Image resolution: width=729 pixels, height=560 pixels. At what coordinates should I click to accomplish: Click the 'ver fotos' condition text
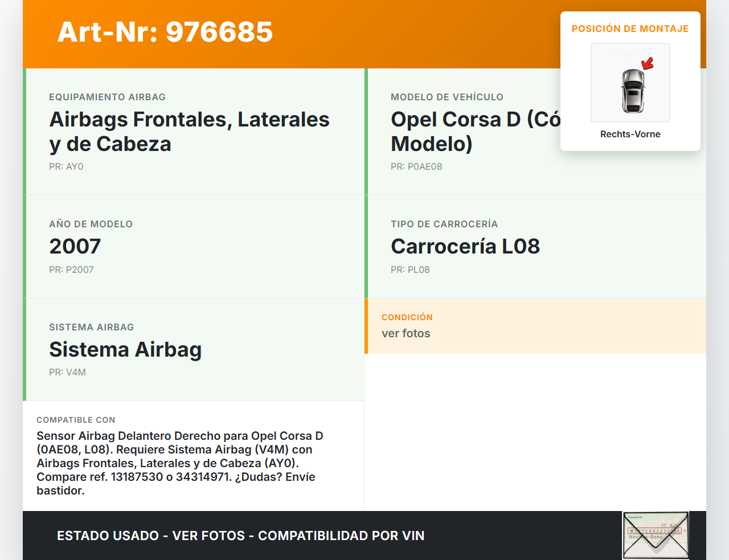point(406,333)
